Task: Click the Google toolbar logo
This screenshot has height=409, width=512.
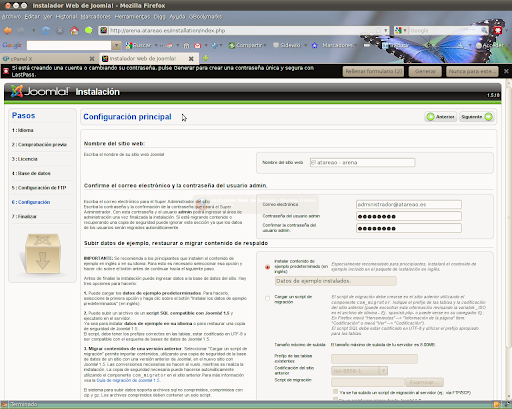Action: [x=12, y=45]
